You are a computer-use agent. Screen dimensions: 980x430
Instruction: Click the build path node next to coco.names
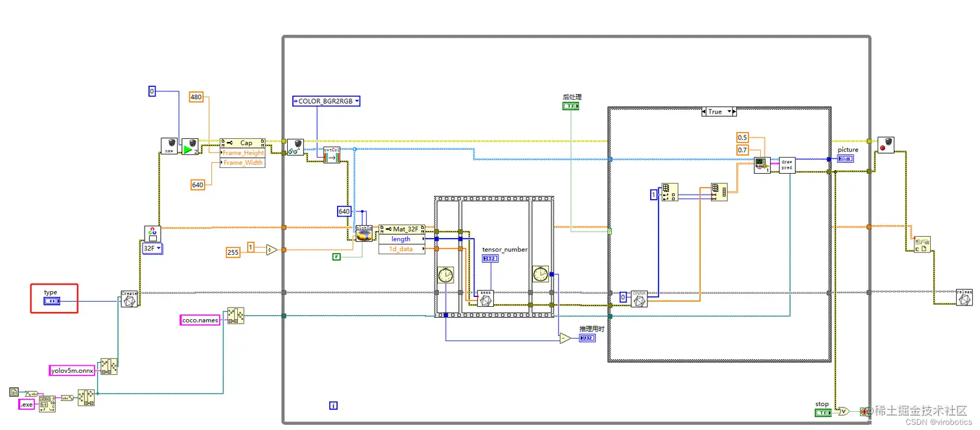coord(235,316)
